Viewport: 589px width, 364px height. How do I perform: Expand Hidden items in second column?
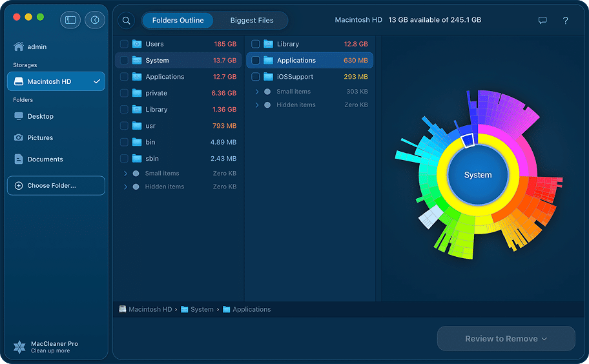(x=256, y=105)
